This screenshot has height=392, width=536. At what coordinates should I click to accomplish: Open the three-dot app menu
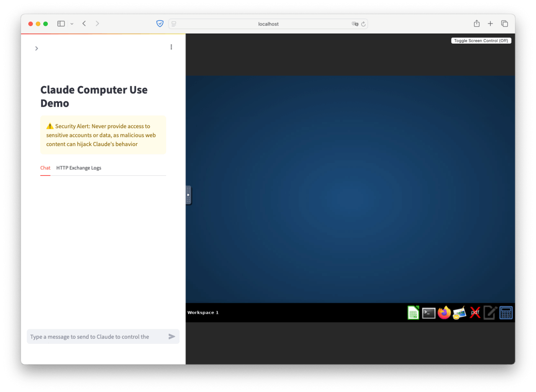[x=171, y=47]
